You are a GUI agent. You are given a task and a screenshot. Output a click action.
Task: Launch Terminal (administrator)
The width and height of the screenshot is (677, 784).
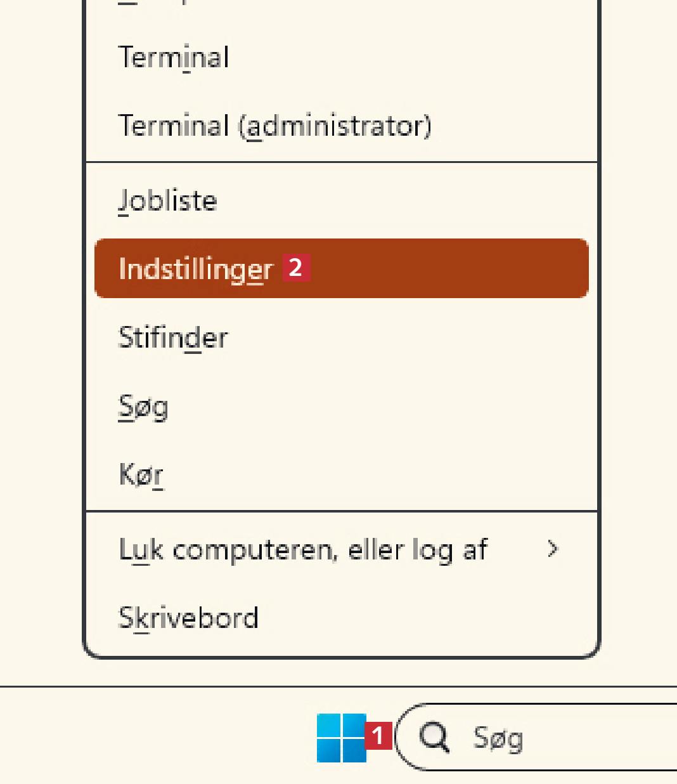274,126
